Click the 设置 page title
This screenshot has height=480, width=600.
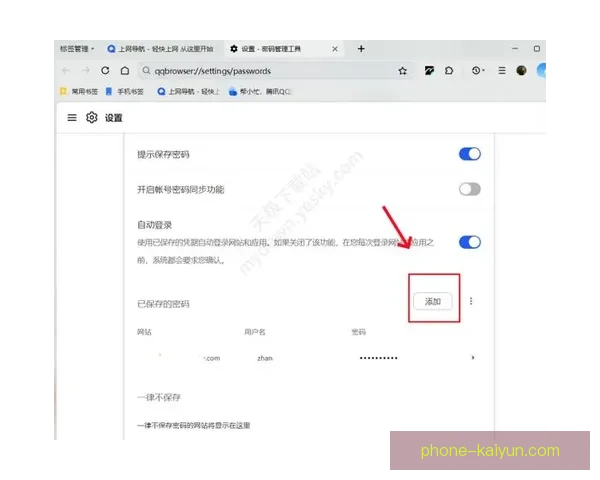[114, 118]
